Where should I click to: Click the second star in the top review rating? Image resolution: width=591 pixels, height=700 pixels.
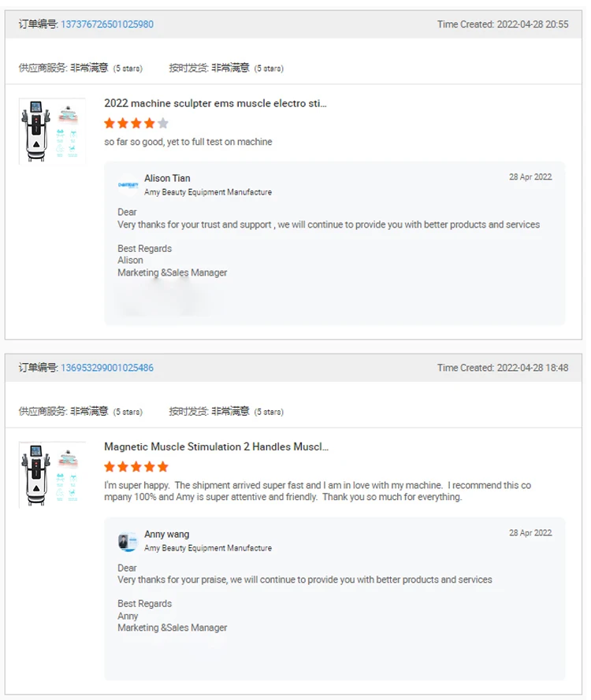pos(122,123)
